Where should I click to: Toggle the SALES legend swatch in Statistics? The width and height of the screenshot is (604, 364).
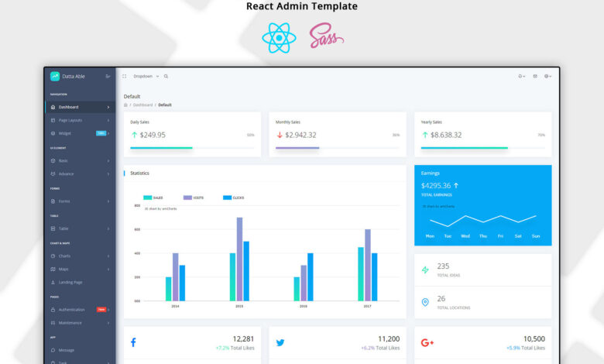(x=148, y=197)
